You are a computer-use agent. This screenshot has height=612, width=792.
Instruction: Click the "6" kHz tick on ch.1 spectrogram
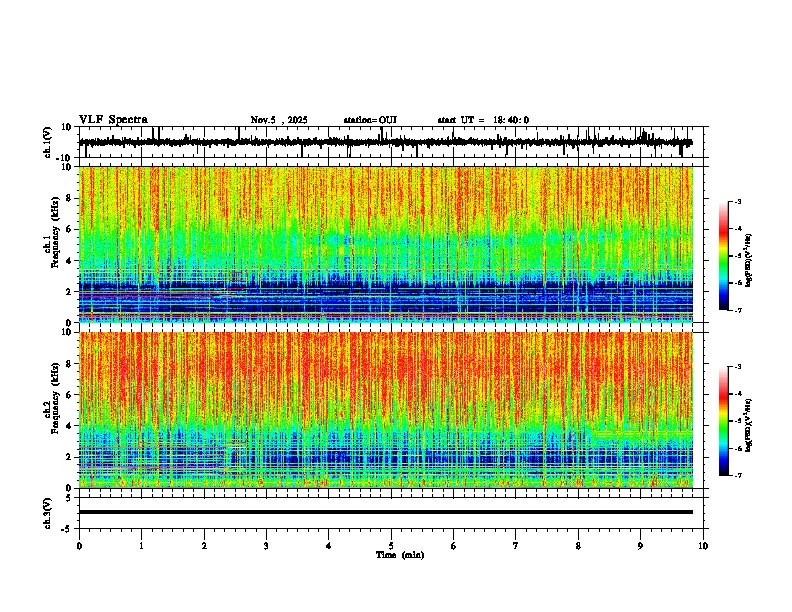coord(70,230)
